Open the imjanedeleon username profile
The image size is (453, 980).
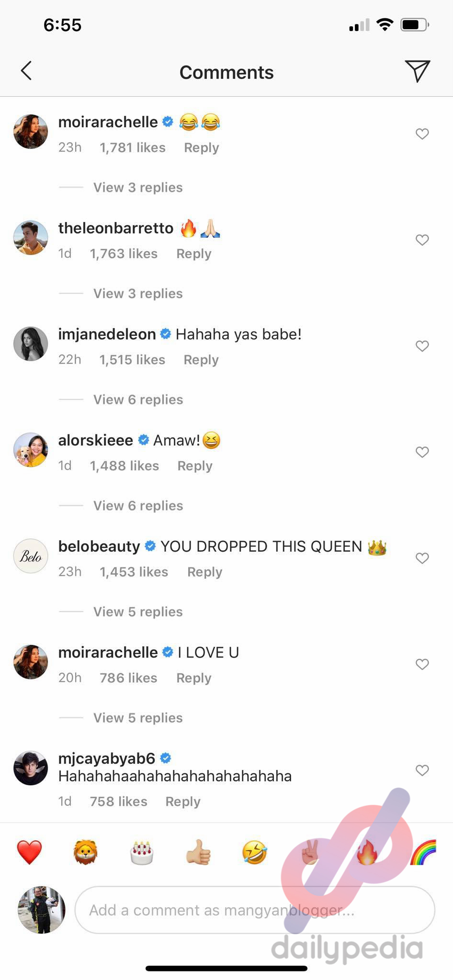[107, 334]
